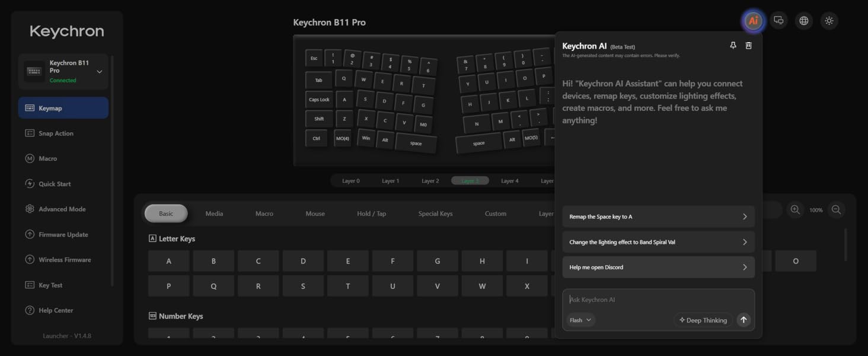Viewport: 868px width, 356px height.
Task: Choose 'Remap the Space key to A' suggestion
Action: pos(658,217)
